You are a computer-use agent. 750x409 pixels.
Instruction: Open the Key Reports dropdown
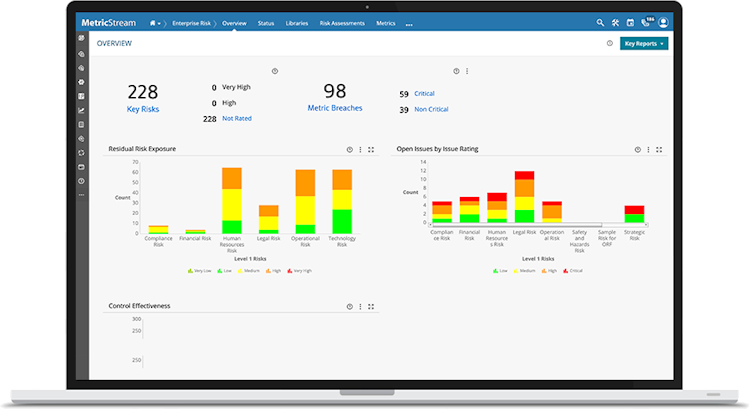[644, 44]
